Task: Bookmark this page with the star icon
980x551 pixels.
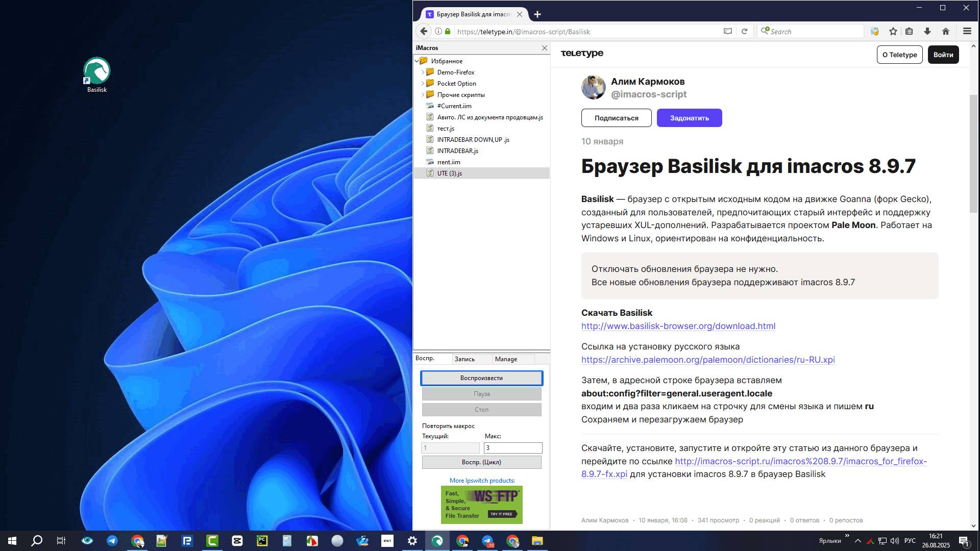Action: pyautogui.click(x=893, y=32)
